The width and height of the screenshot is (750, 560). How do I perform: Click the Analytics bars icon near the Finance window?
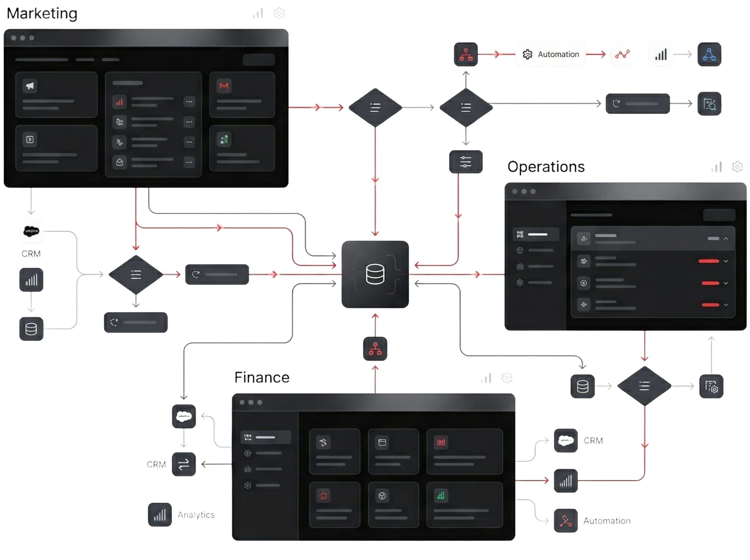[x=160, y=516]
